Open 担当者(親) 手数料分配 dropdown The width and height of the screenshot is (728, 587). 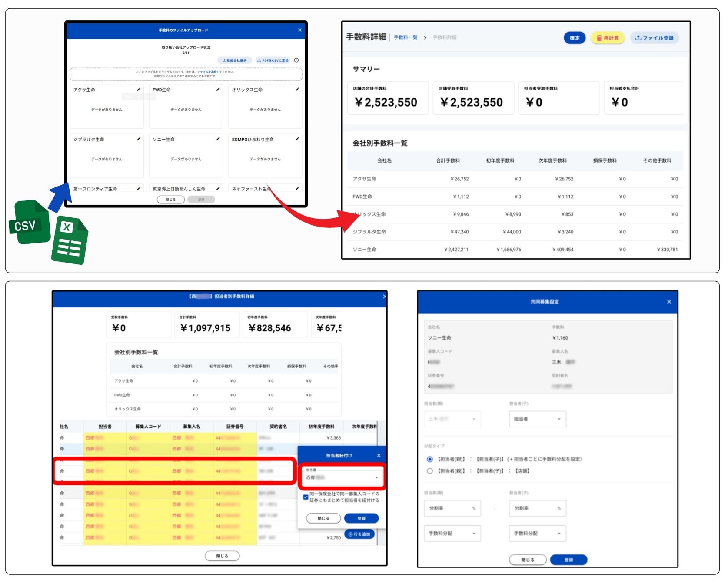click(x=452, y=534)
